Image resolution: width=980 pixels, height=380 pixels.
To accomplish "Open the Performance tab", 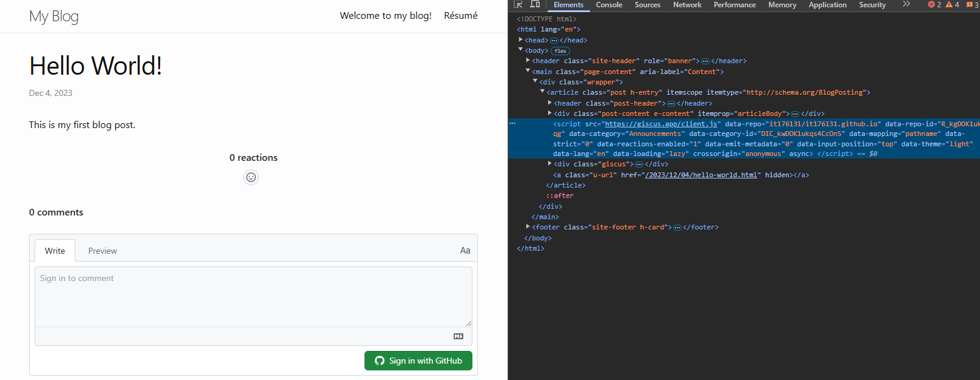I will [x=734, y=5].
